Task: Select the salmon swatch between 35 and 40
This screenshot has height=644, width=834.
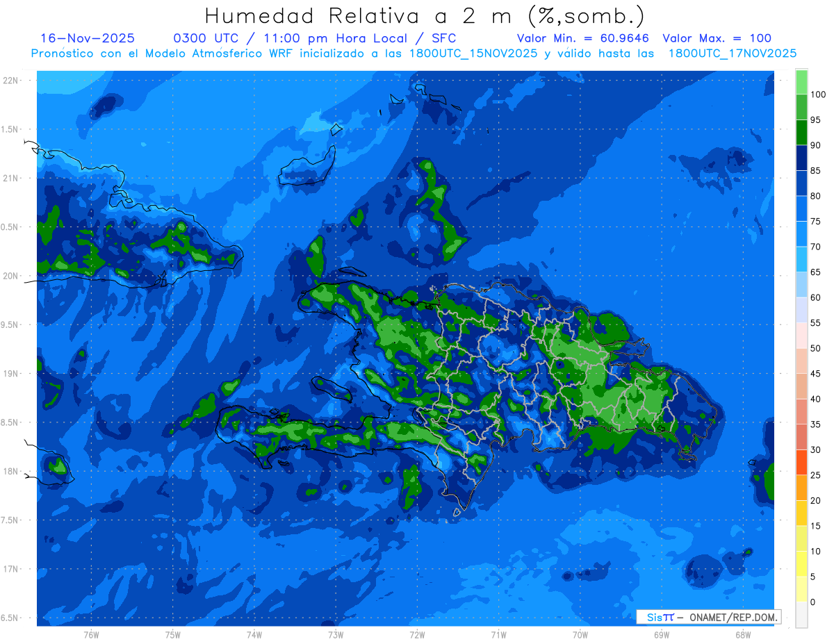Action: (x=801, y=411)
